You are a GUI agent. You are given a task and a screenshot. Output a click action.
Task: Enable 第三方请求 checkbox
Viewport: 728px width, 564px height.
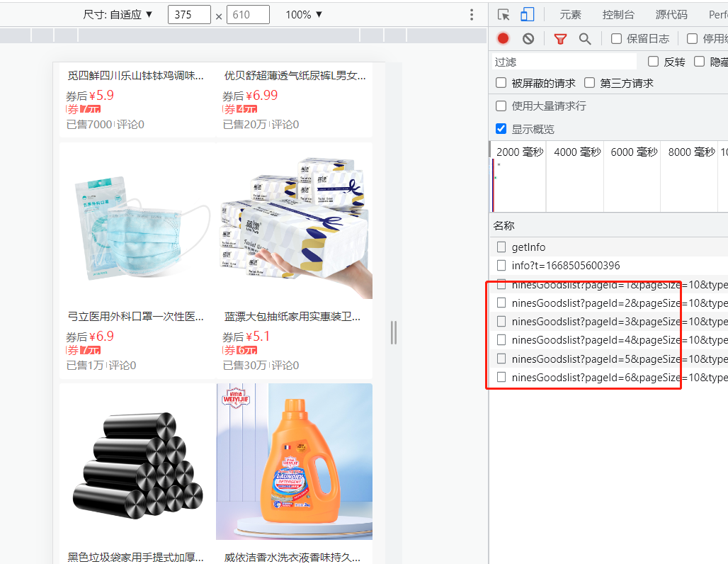[590, 83]
